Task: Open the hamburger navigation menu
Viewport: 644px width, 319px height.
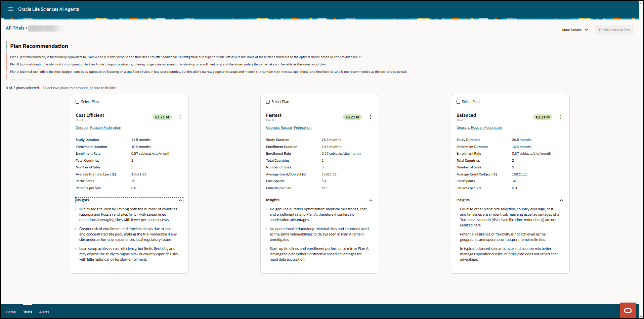Action: 11,9
